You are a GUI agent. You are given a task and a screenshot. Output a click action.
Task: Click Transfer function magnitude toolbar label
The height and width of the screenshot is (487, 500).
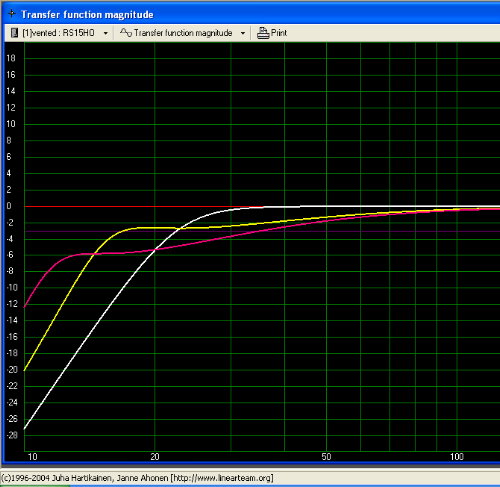coord(183,33)
